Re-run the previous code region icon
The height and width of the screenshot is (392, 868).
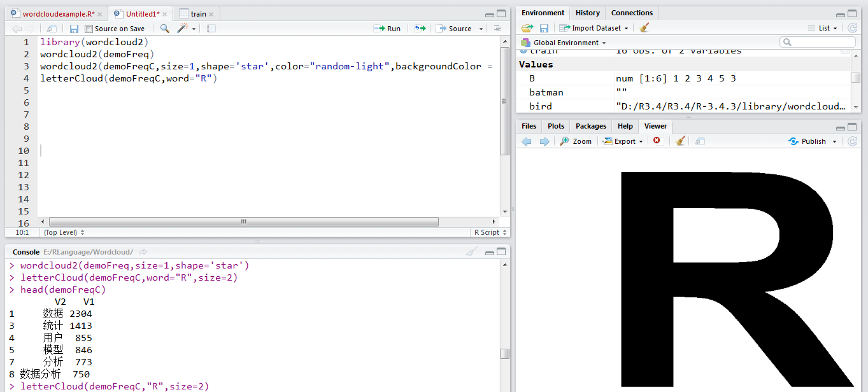pyautogui.click(x=420, y=29)
